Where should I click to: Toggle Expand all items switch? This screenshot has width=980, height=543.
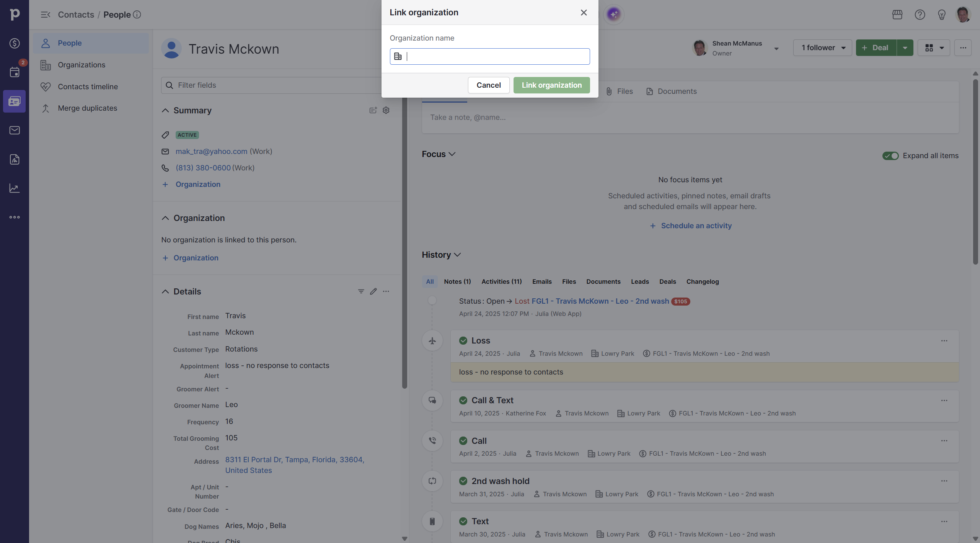890,155
